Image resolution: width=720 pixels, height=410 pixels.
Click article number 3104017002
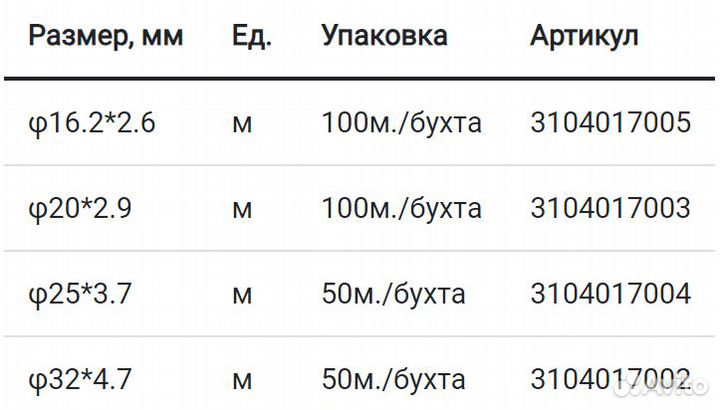[610, 380]
